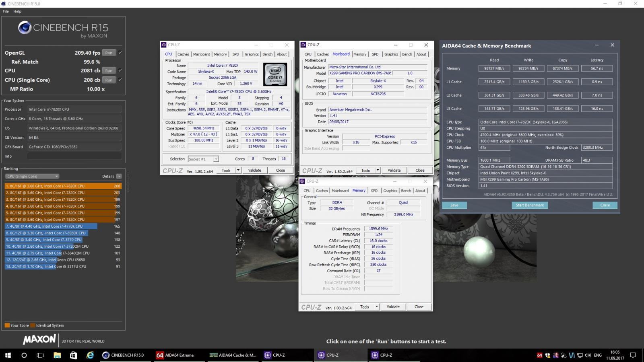The width and height of the screenshot is (644, 362).
Task: Click Start Benchmark in AIDA64
Action: [x=530, y=205]
